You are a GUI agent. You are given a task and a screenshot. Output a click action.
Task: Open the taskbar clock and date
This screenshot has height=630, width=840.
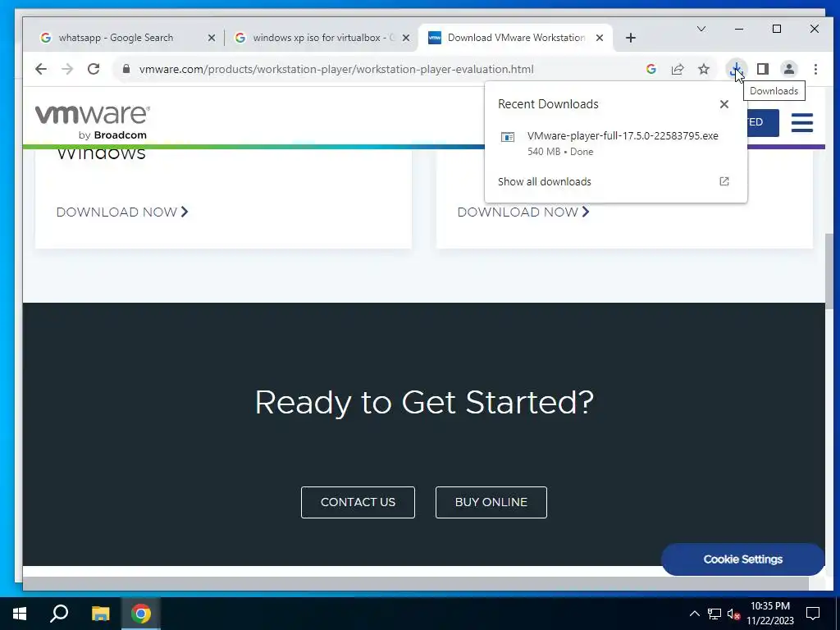pyautogui.click(x=770, y=614)
